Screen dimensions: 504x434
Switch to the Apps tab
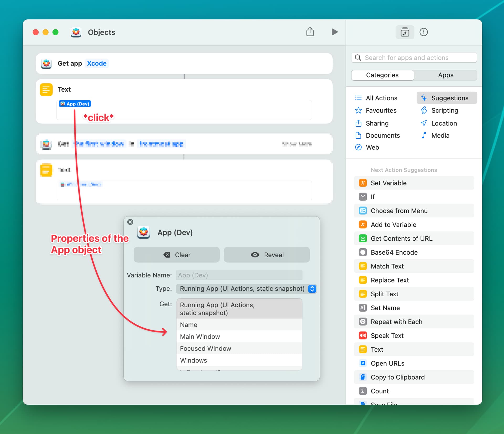click(x=445, y=75)
